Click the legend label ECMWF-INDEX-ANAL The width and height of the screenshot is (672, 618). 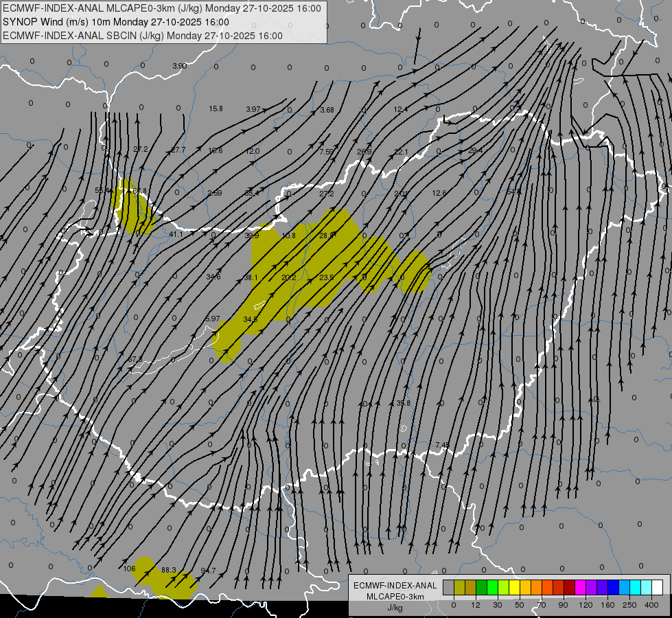(395, 586)
